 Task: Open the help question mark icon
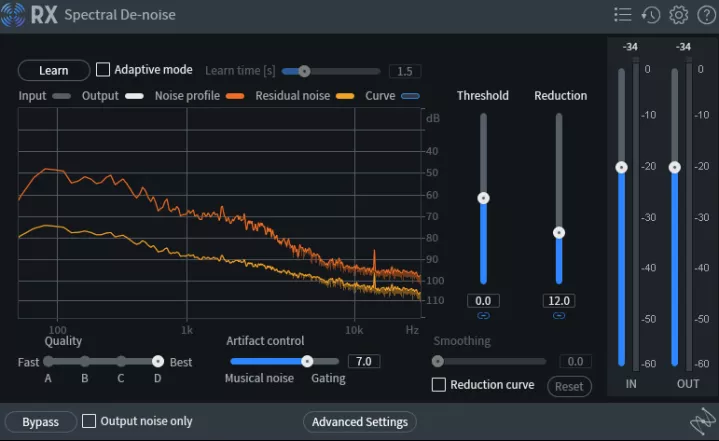706,15
